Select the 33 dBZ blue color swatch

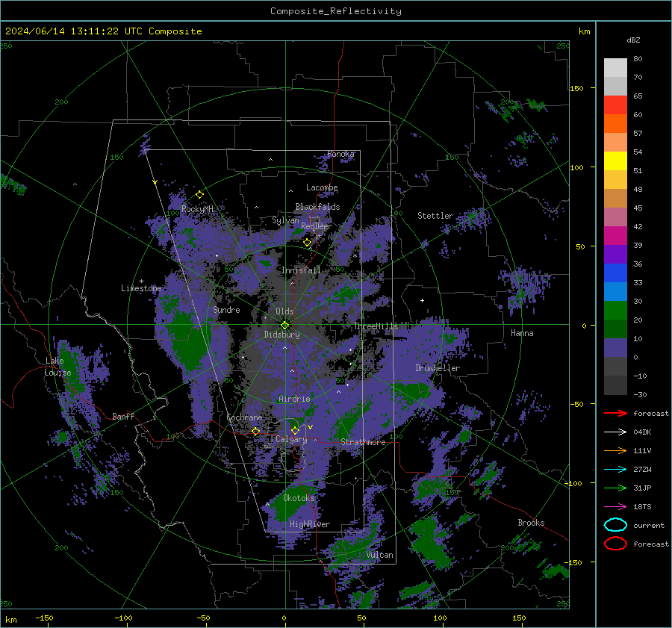point(615,273)
